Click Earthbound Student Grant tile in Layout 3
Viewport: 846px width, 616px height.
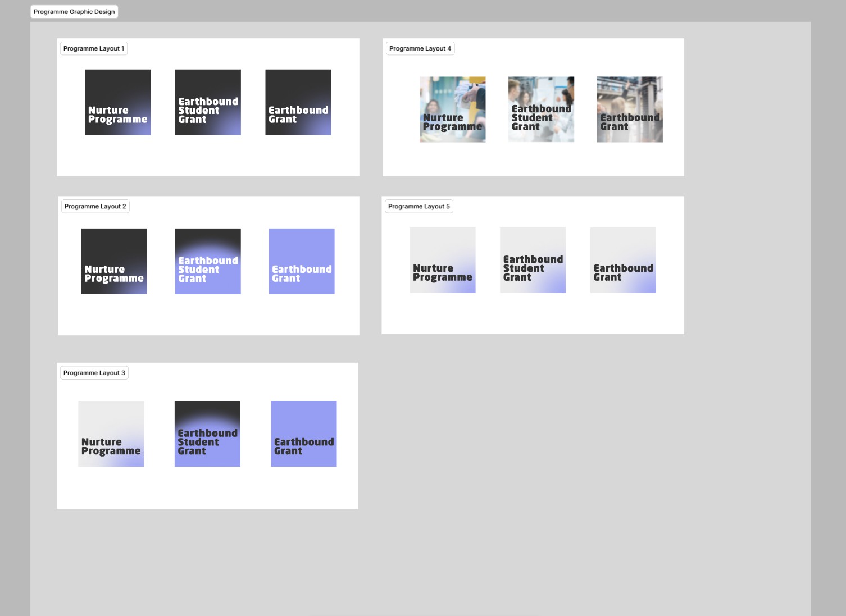(207, 434)
